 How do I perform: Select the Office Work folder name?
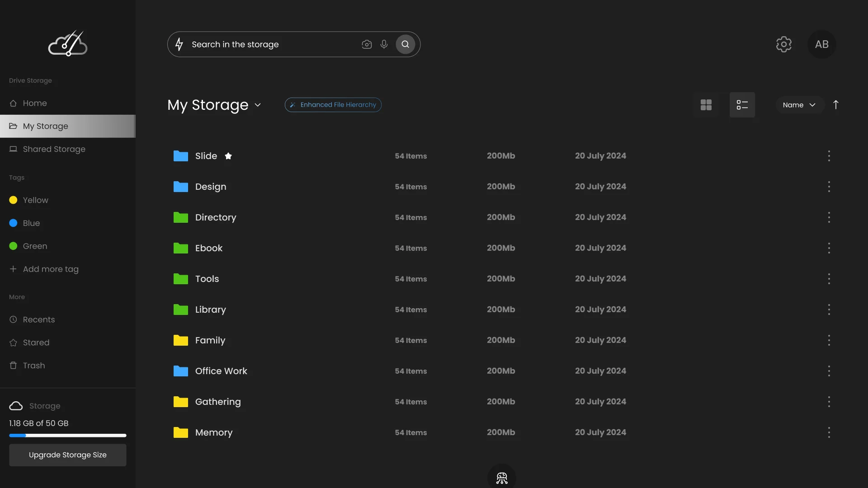click(221, 371)
